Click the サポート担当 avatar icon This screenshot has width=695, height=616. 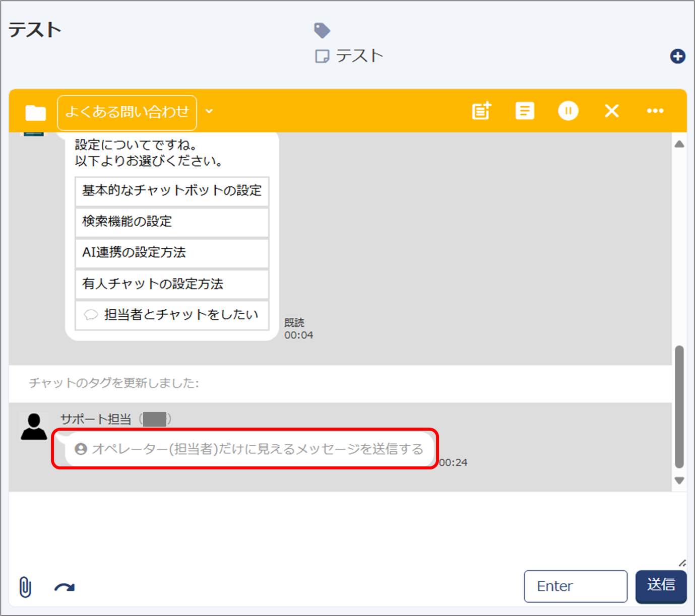click(x=34, y=427)
